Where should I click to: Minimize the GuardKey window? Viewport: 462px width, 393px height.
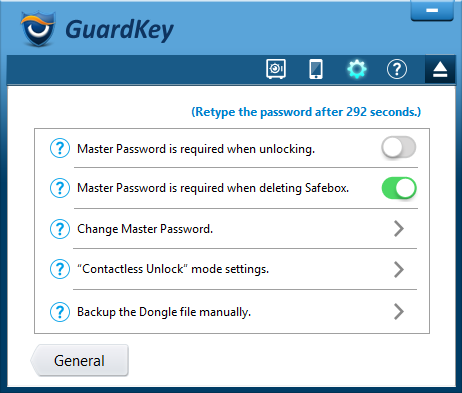(x=432, y=11)
